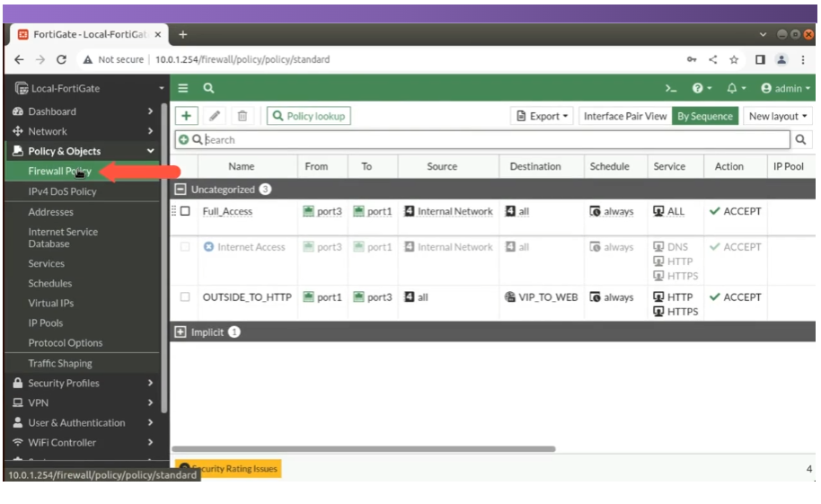The height and width of the screenshot is (504, 821).
Task: Expand the Implicit policy group
Action: [181, 332]
